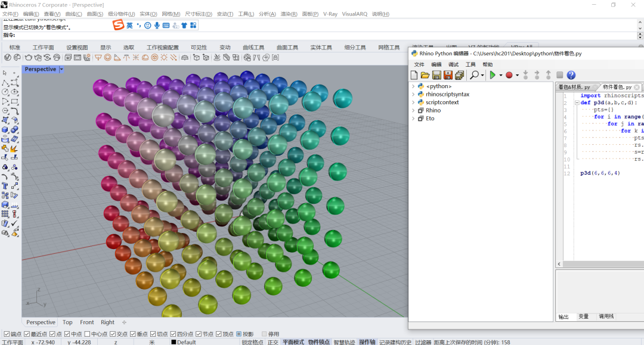Image resolution: width=644 pixels, height=345 pixels.
Task: Switch to the 变量 tab in output panel
Action: tap(584, 316)
